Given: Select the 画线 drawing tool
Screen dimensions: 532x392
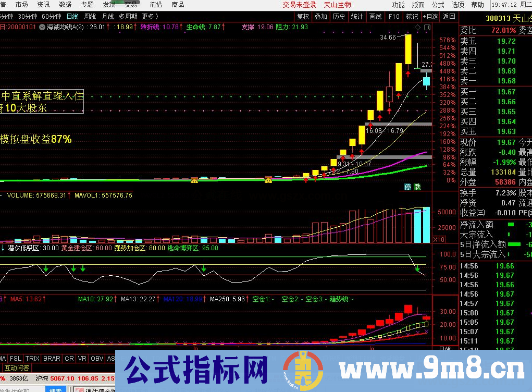Looking at the screenshot, I should pyautogui.click(x=375, y=16).
